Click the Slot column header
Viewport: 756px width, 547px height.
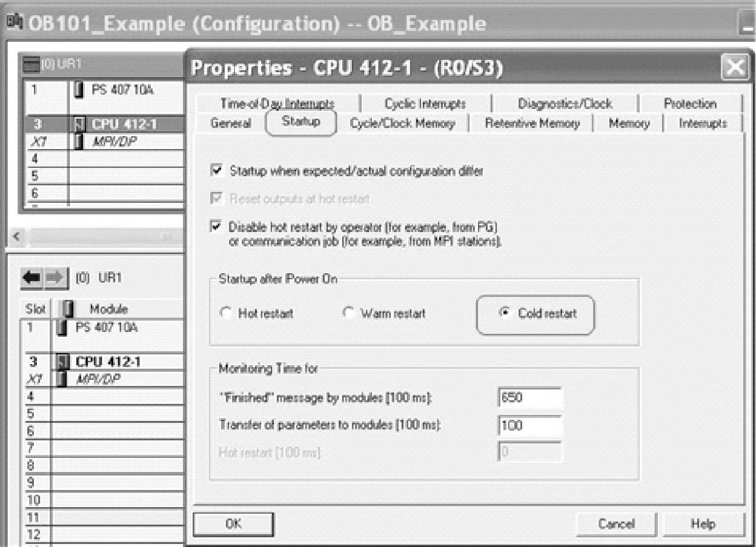[37, 310]
